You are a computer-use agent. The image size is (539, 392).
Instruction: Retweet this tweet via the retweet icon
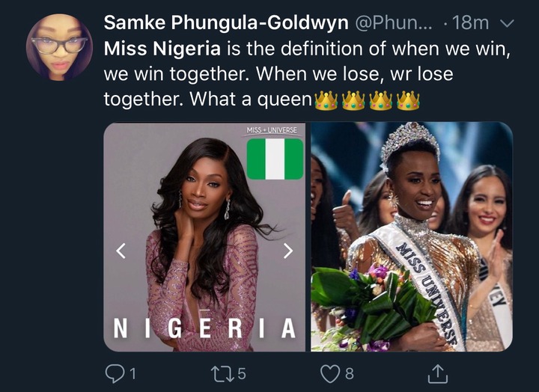(224, 372)
